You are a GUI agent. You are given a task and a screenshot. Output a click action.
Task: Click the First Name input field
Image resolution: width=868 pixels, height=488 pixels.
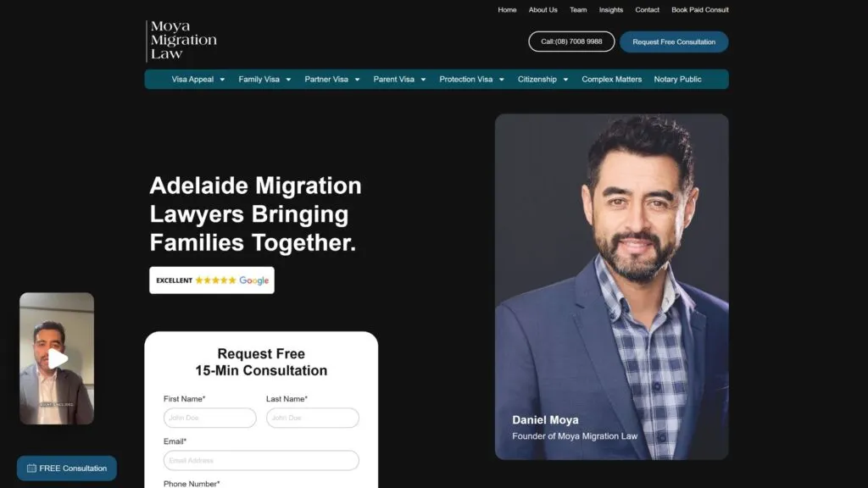click(210, 418)
